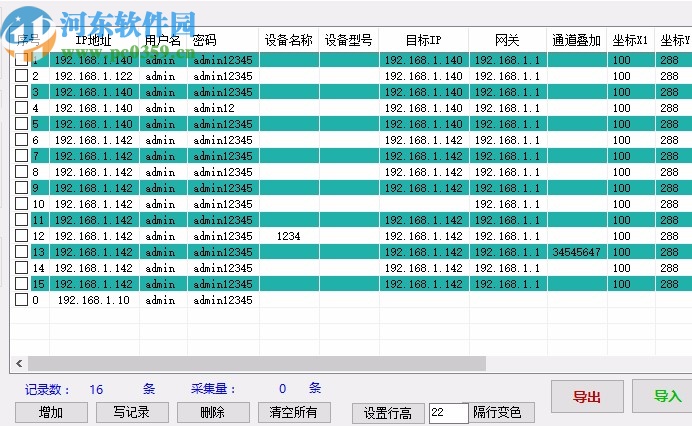The height and width of the screenshot is (426, 692).
Task: Select the X1 value 100 in row 15
Action: coord(630,284)
